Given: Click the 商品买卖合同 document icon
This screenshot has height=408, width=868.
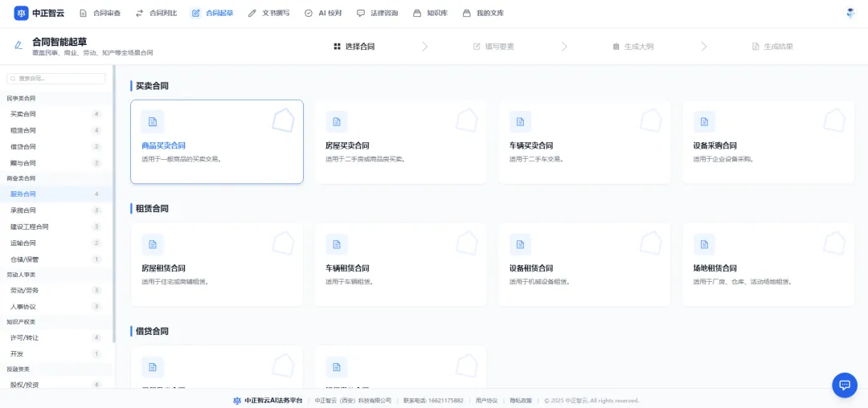Looking at the screenshot, I should coord(152,121).
